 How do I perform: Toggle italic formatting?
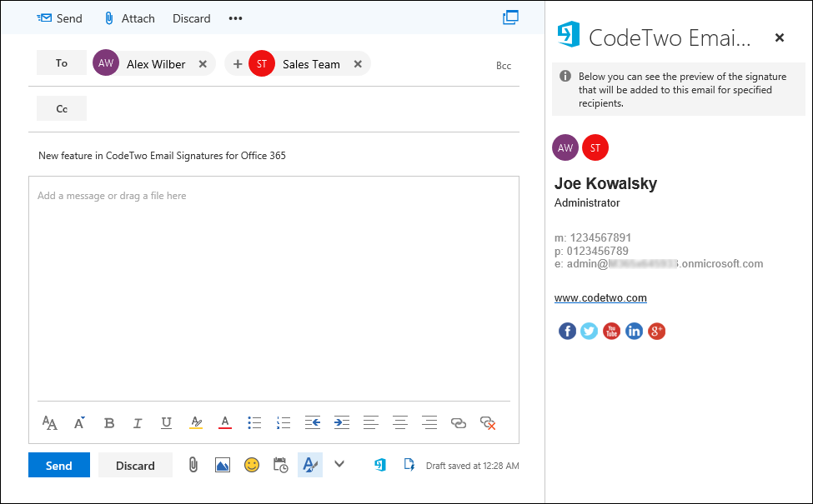point(138,423)
